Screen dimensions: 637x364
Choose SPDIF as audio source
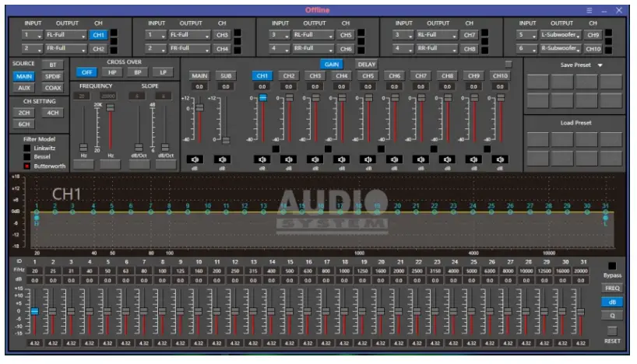53,76
